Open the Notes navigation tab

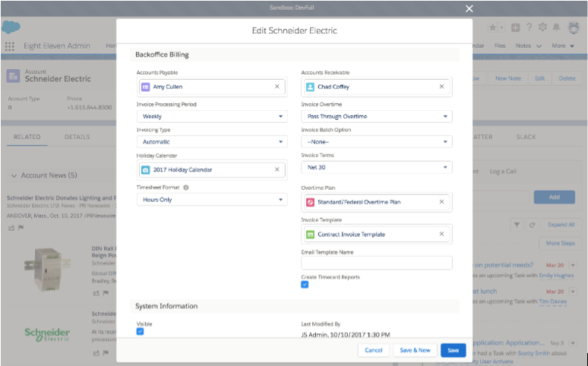pos(523,46)
